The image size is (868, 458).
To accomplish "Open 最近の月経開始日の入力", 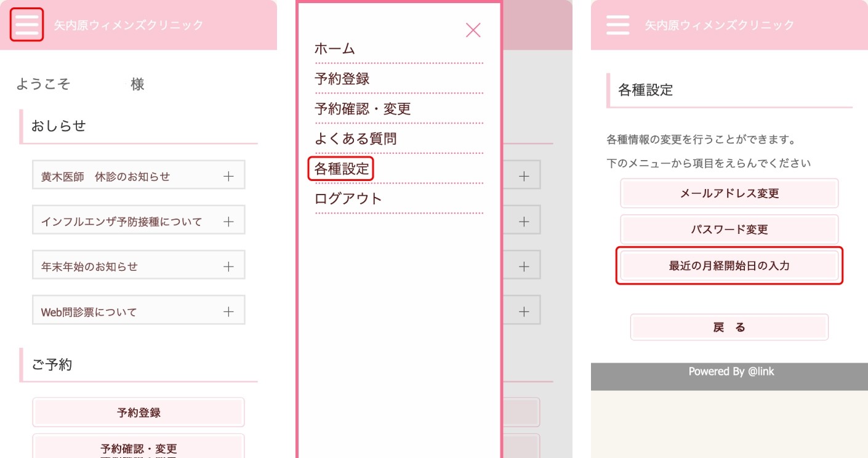I will (x=729, y=266).
